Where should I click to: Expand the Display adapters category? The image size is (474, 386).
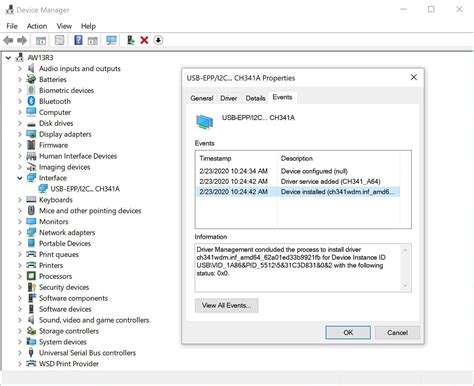pos(20,134)
